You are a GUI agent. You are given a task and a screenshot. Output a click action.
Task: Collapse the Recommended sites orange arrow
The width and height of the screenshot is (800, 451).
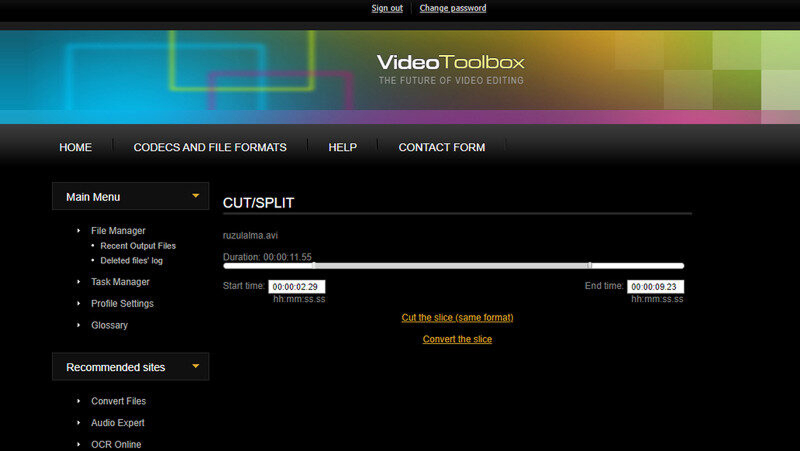point(196,366)
